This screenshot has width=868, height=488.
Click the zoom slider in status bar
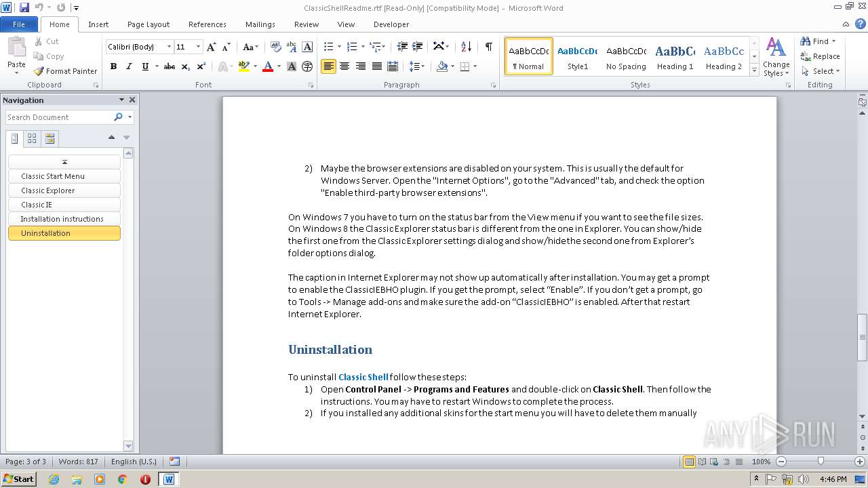821,462
